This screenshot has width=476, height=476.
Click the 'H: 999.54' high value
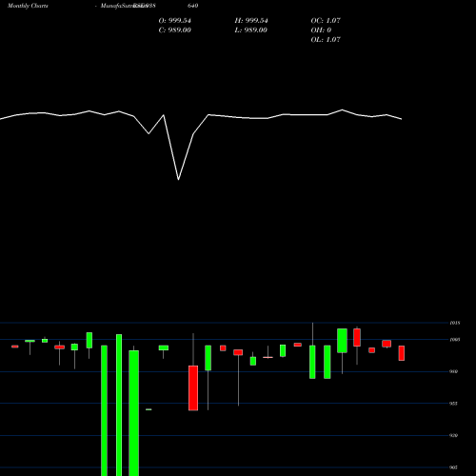pos(251,21)
